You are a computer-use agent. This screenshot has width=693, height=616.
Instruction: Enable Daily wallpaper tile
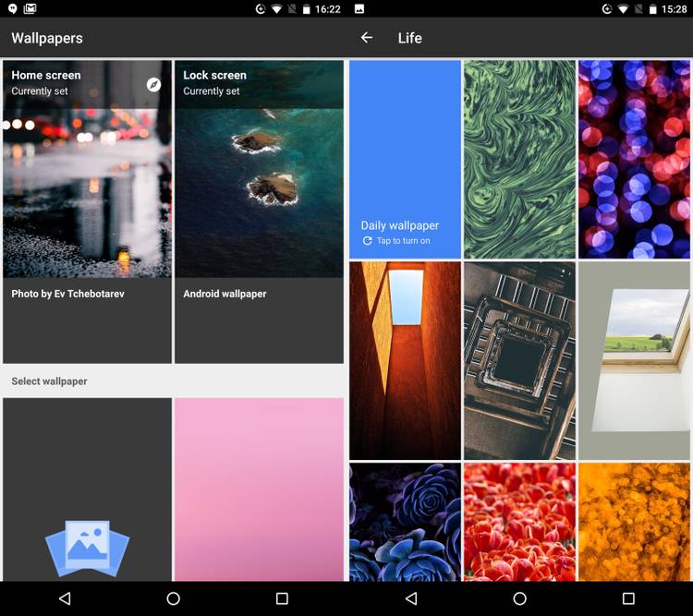click(x=405, y=160)
